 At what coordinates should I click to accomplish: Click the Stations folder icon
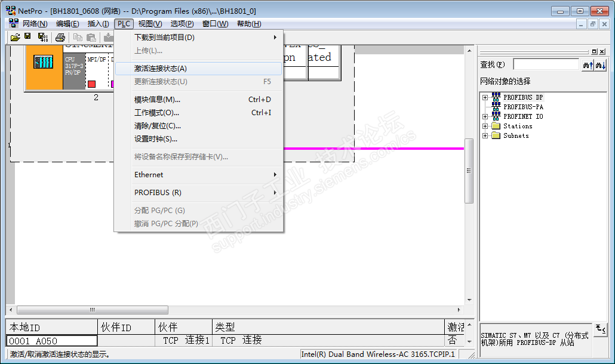coord(496,126)
